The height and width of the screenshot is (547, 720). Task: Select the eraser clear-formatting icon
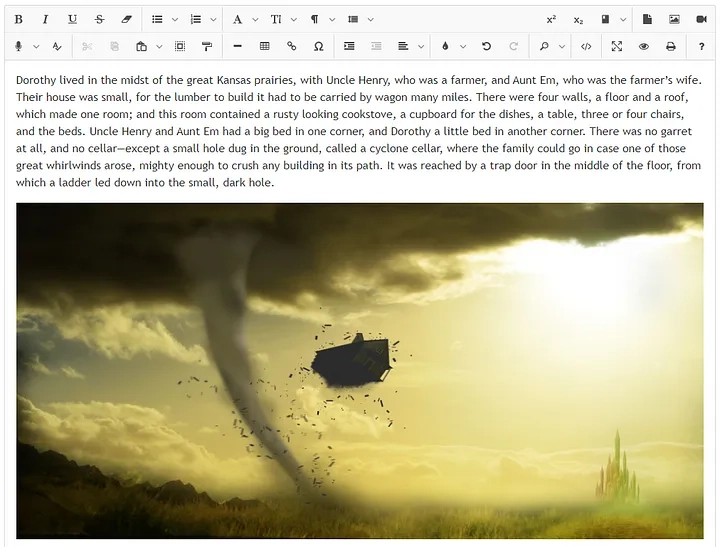pyautogui.click(x=126, y=19)
